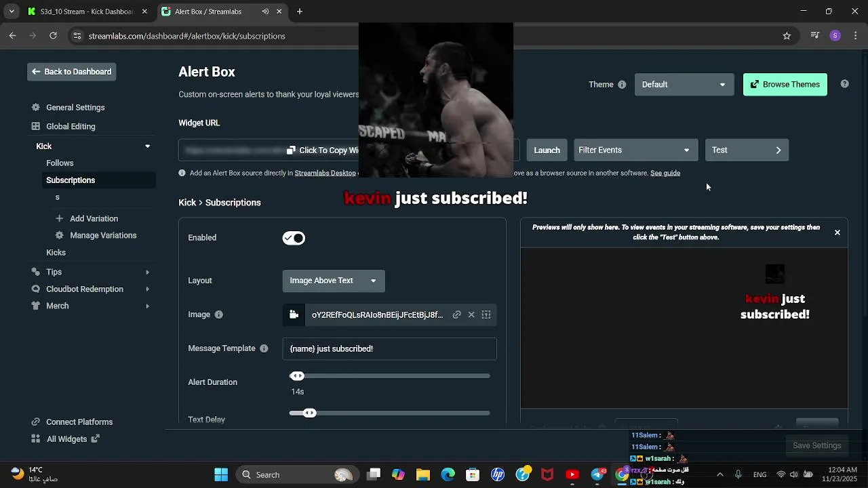Expand the Test button options
Image resolution: width=868 pixels, height=488 pixels.
click(x=778, y=150)
